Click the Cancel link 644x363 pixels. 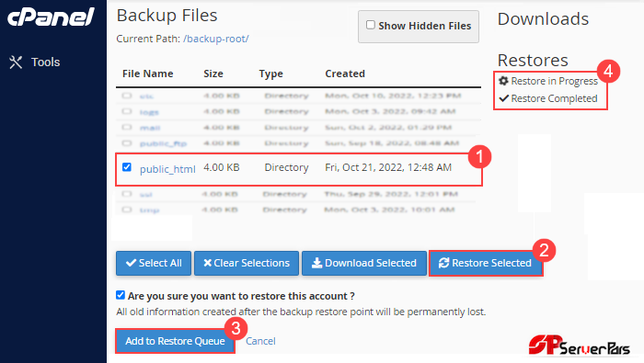260,341
